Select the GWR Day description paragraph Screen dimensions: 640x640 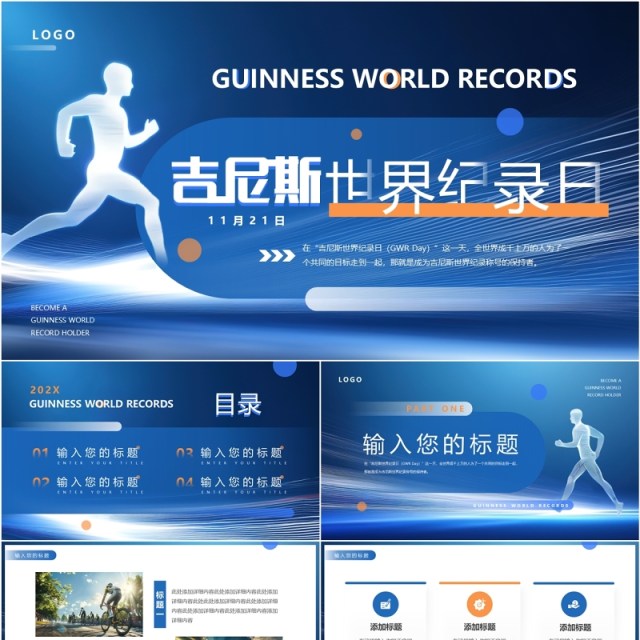(434, 255)
